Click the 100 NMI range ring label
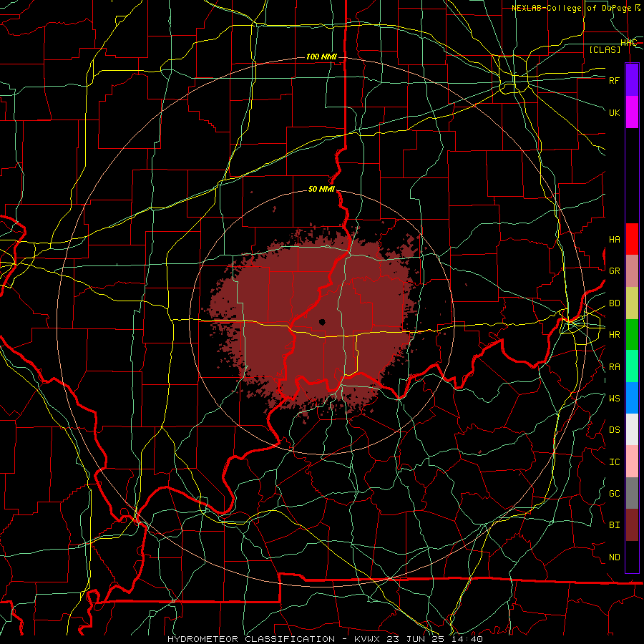The width and height of the screenshot is (644, 644). click(321, 57)
